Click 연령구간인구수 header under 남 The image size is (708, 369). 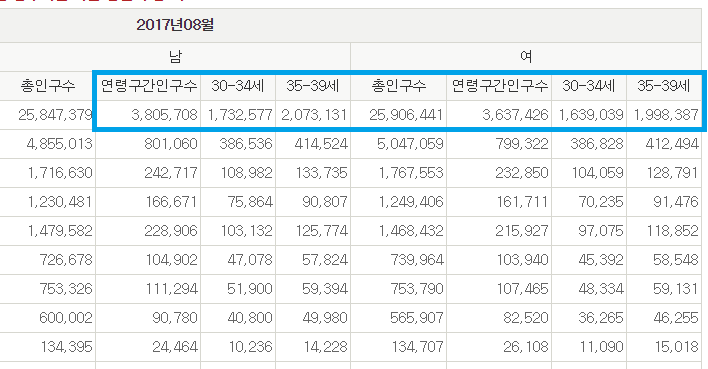[x=148, y=86]
